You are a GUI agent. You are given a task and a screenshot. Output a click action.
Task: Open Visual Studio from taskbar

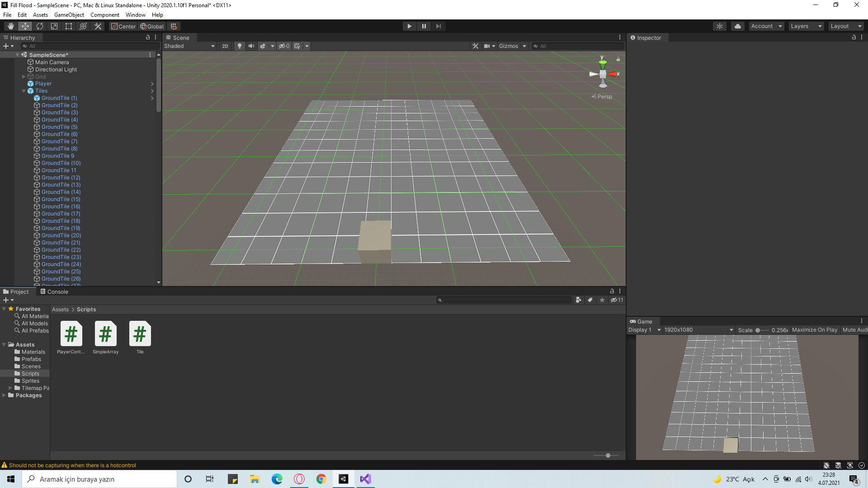tap(365, 479)
